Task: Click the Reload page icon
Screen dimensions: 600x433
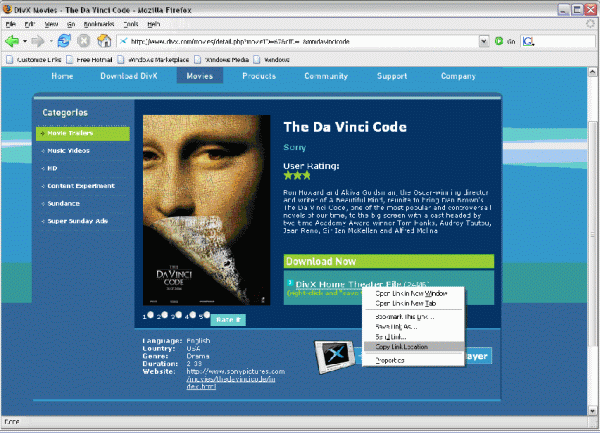Action: 64,41
